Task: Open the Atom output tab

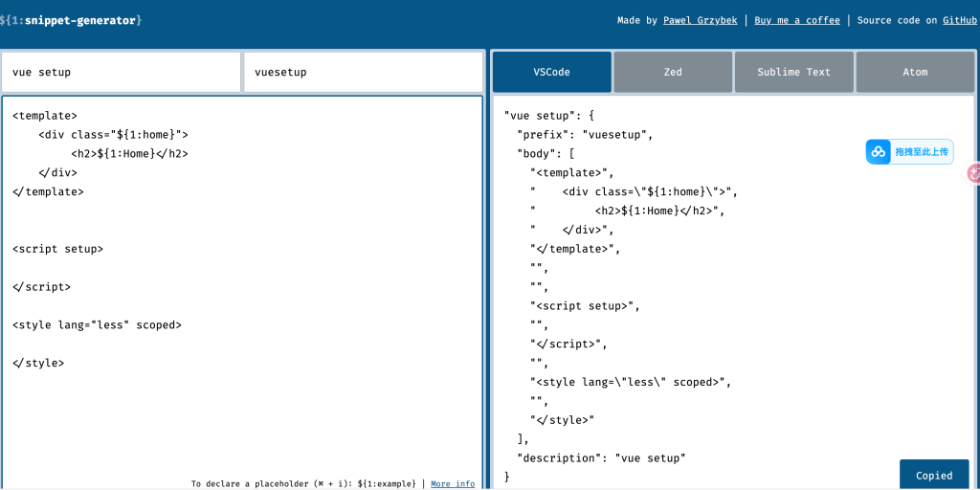Action: (914, 72)
